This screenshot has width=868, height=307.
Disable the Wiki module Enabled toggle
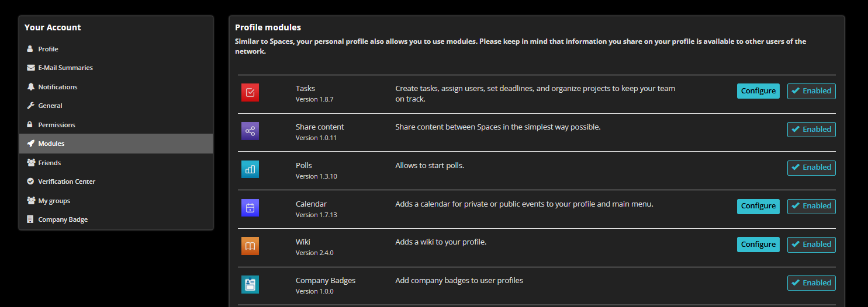pos(811,245)
